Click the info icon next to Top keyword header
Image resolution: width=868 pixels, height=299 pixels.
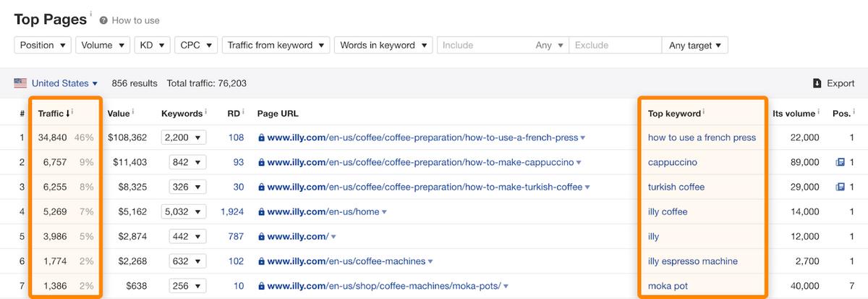(705, 113)
